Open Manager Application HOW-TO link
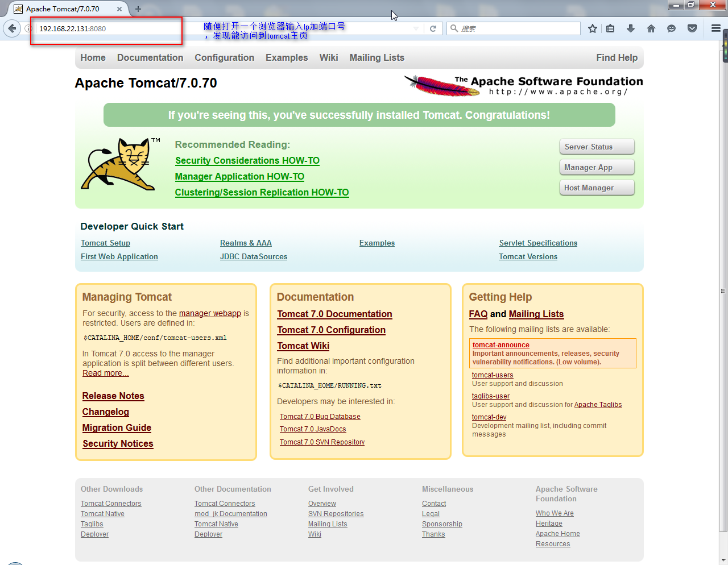 click(239, 177)
